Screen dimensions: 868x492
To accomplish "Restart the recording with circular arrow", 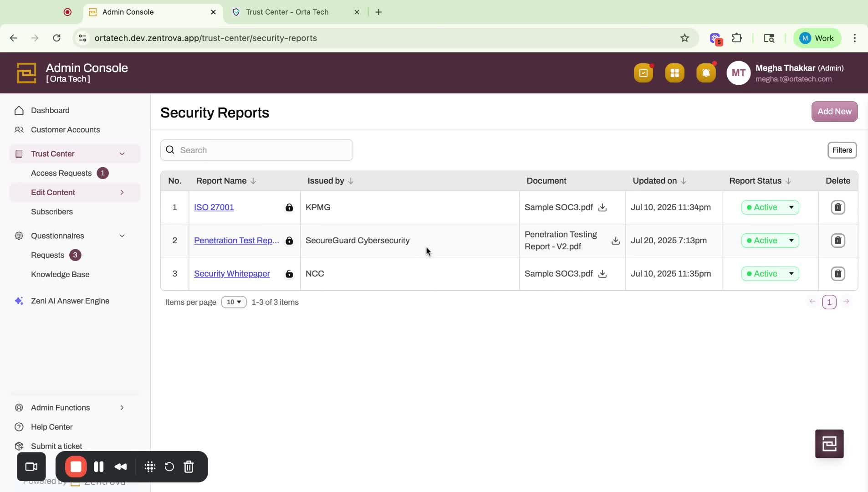I will (x=169, y=467).
